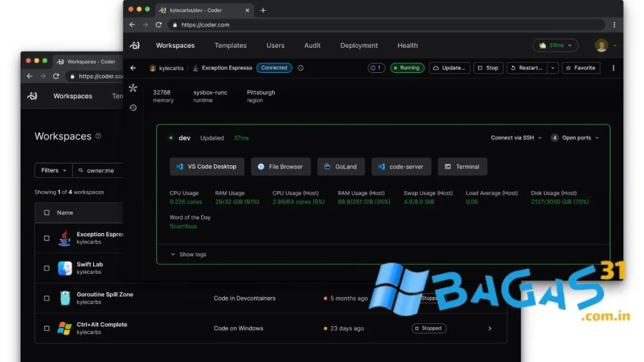
Task: Open the resources graph sidebar icon
Action: click(x=133, y=88)
